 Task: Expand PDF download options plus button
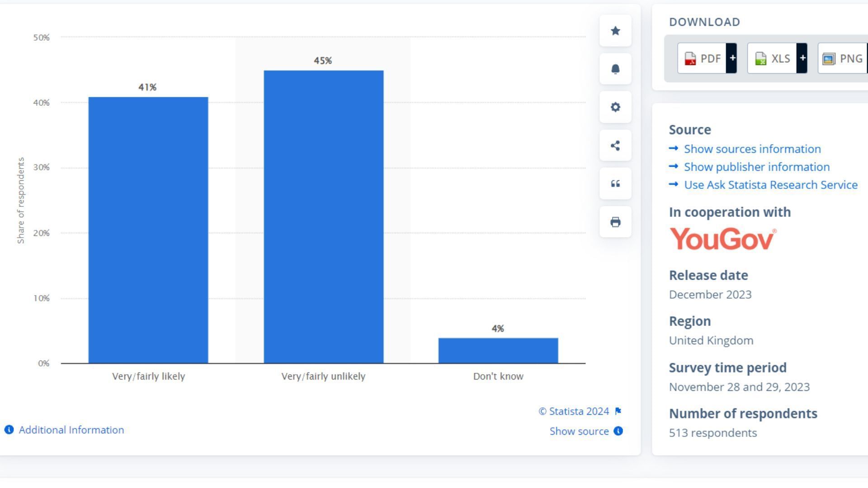pos(732,58)
